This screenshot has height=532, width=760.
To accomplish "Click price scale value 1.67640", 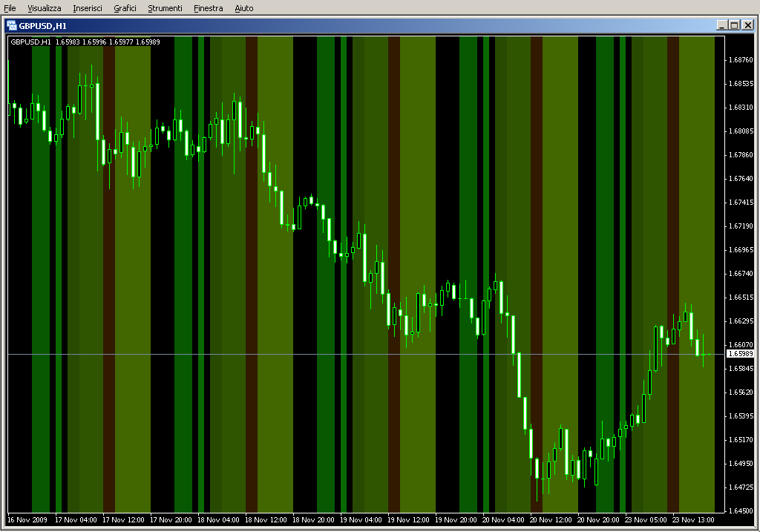I will [x=741, y=179].
